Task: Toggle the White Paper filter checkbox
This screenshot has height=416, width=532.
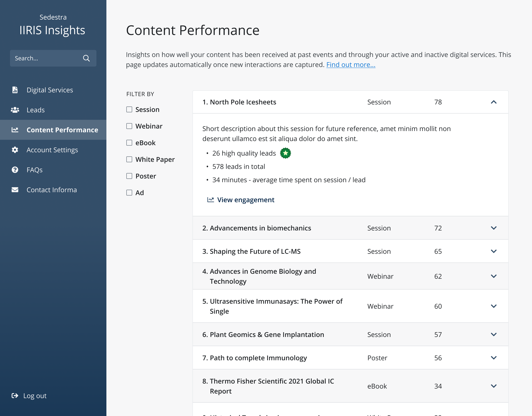Action: 129,159
